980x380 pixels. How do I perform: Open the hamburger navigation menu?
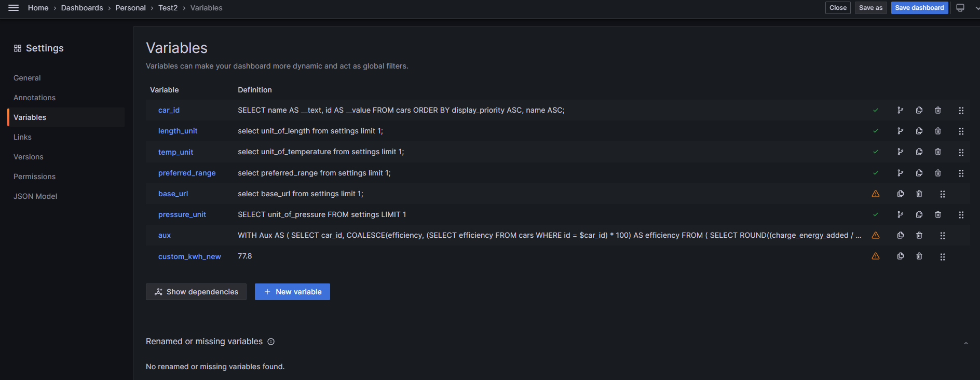tap(13, 8)
